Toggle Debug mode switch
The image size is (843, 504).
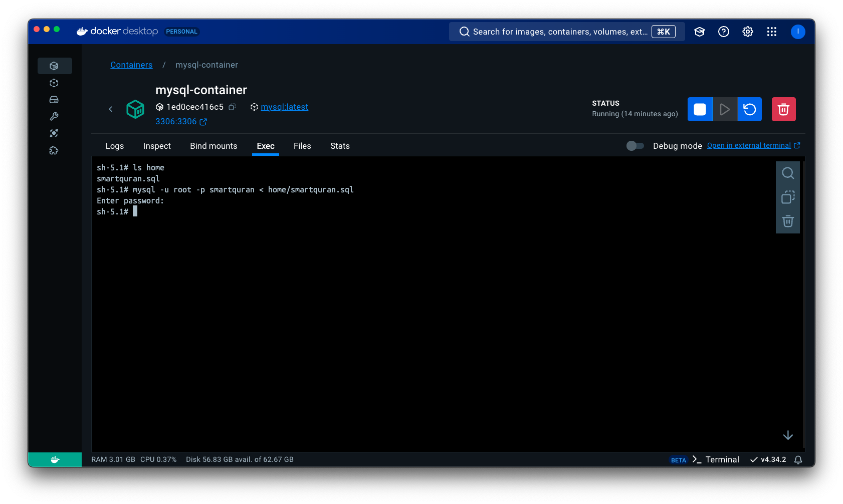(635, 146)
